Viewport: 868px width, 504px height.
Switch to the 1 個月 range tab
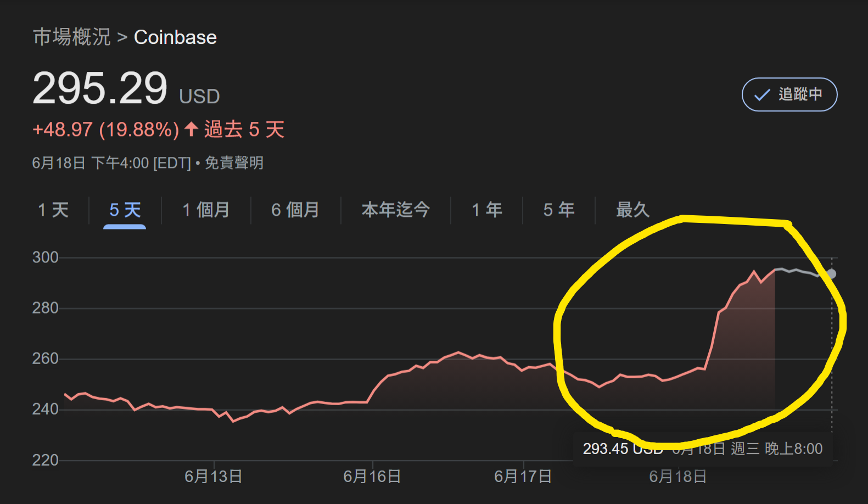pyautogui.click(x=206, y=210)
